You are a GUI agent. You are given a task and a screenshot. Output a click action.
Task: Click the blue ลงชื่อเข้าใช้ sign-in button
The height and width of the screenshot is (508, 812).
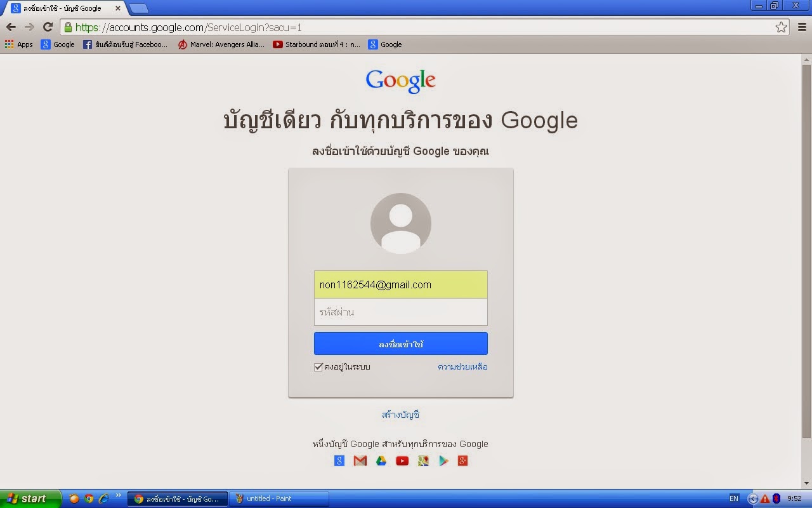pyautogui.click(x=401, y=344)
